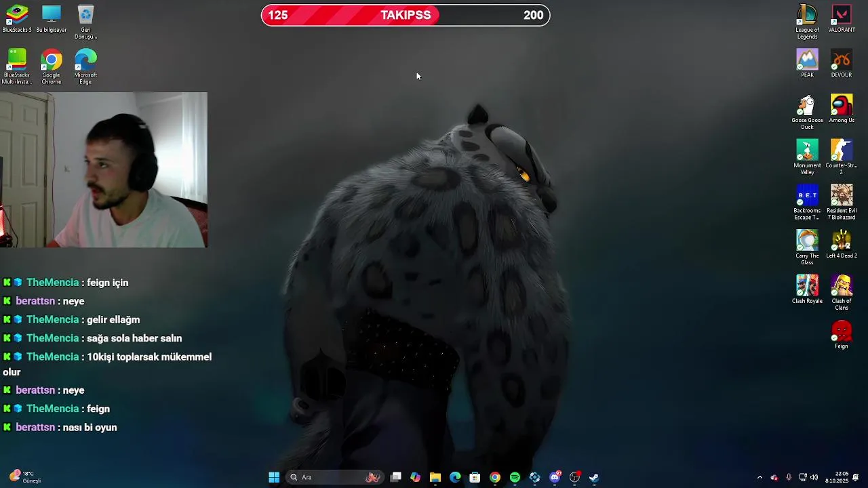
Task: Click chat message "sağa sola haber salın"
Action: coord(134,338)
